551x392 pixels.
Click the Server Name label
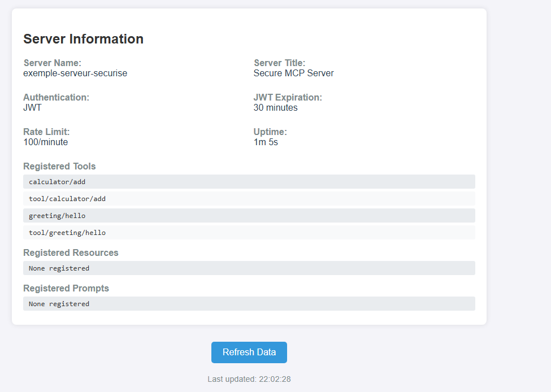click(x=53, y=63)
